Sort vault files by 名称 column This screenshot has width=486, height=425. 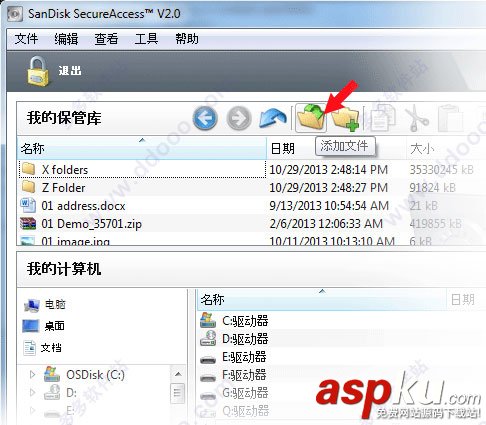[x=142, y=148]
